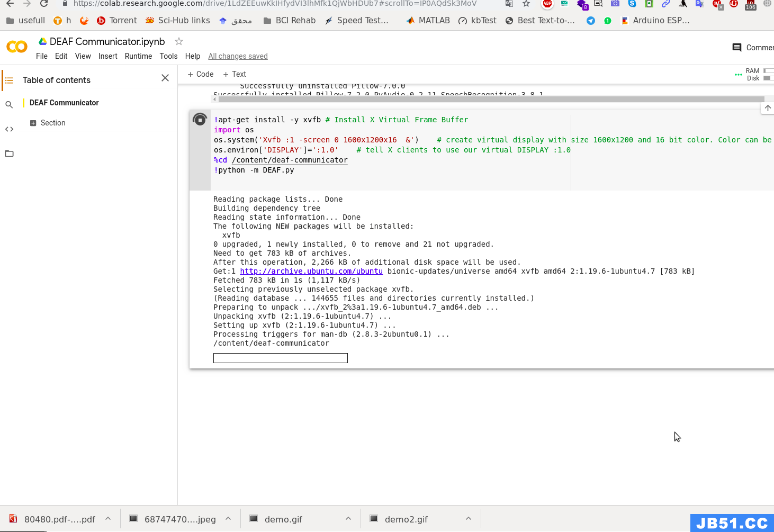
Task: Open options for demo2.gif download
Action: 469,519
